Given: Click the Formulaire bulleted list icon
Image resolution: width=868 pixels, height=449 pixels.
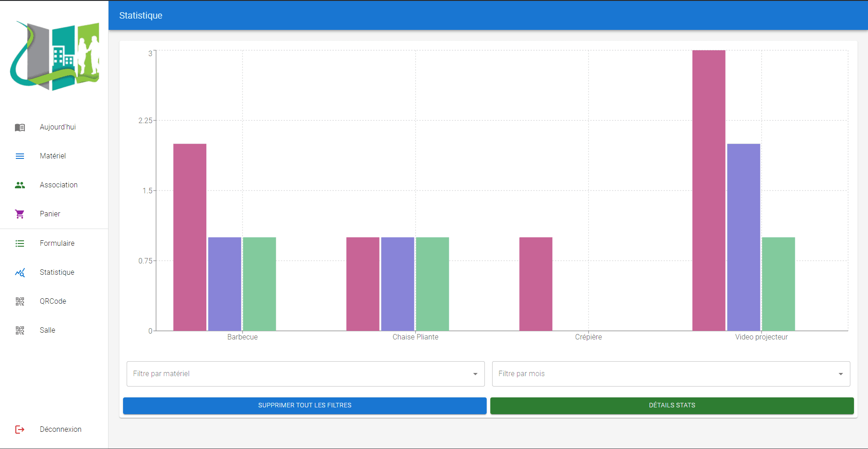Looking at the screenshot, I should pyautogui.click(x=20, y=244).
